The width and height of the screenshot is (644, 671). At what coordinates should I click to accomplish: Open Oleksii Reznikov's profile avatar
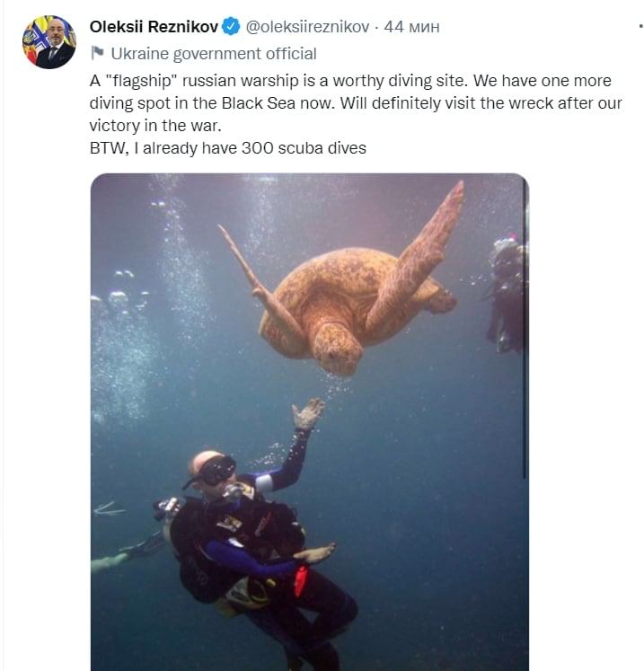[x=49, y=42]
